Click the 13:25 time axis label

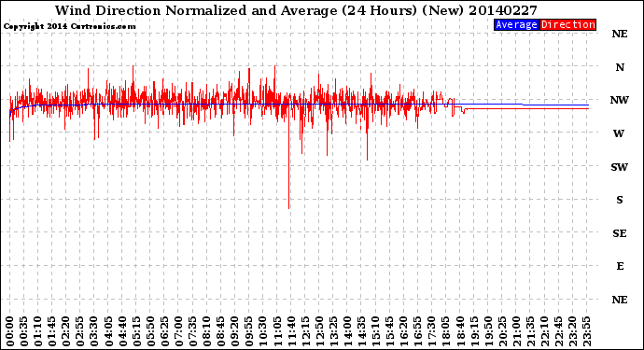(x=333, y=331)
